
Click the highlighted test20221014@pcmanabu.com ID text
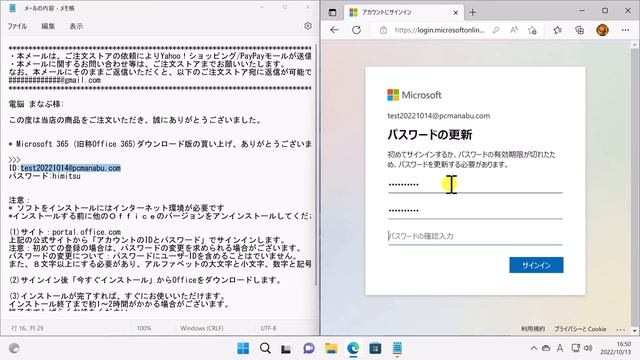point(71,168)
